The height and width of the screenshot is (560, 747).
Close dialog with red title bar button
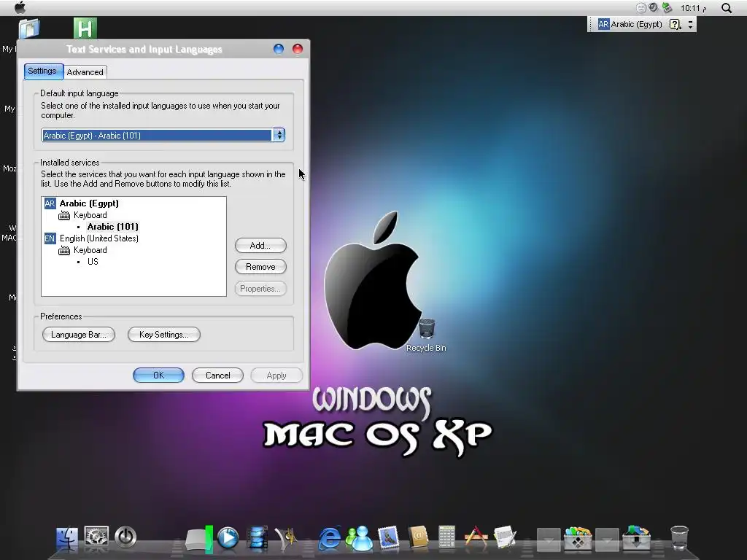298,49
